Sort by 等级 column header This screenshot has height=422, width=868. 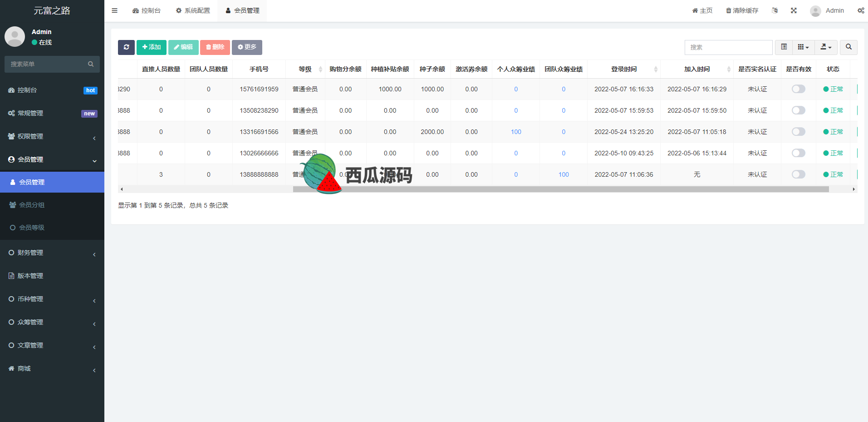pos(305,69)
